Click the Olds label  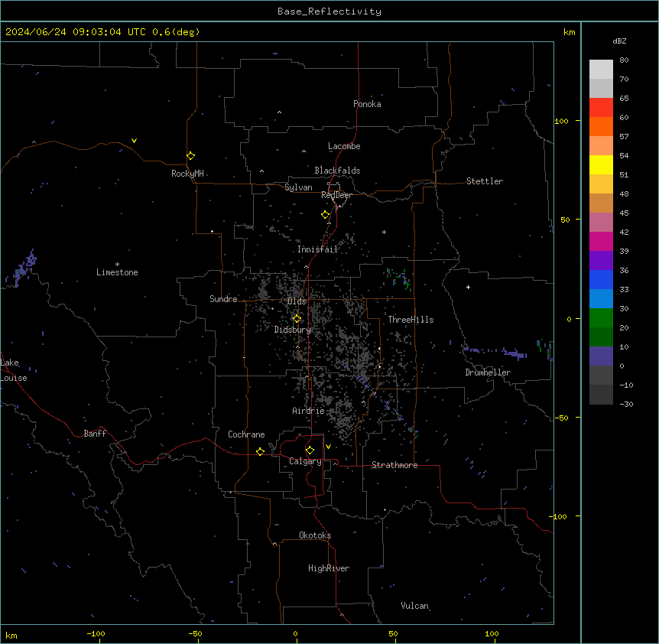pos(297,301)
